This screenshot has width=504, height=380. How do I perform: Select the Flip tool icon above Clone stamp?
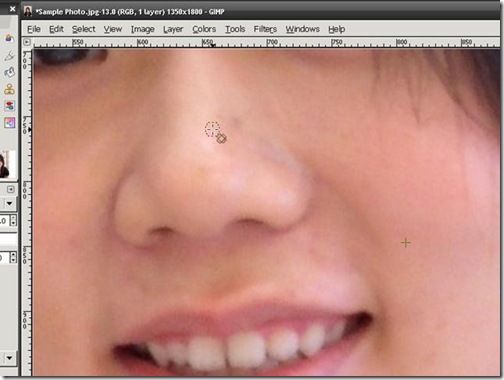tap(9, 72)
